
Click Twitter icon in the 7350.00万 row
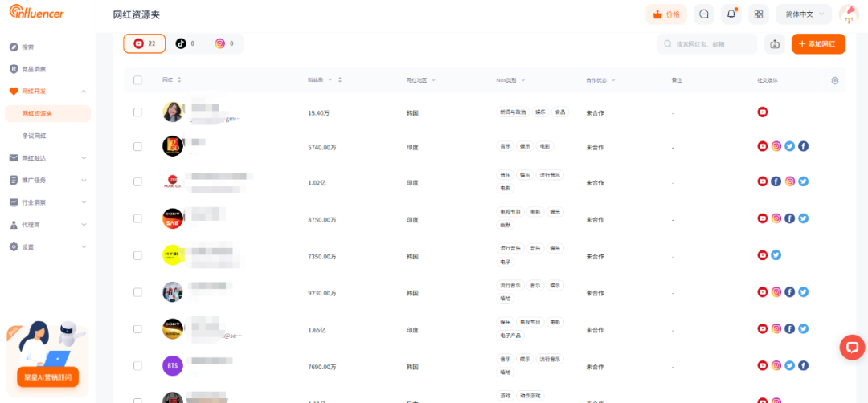click(776, 255)
